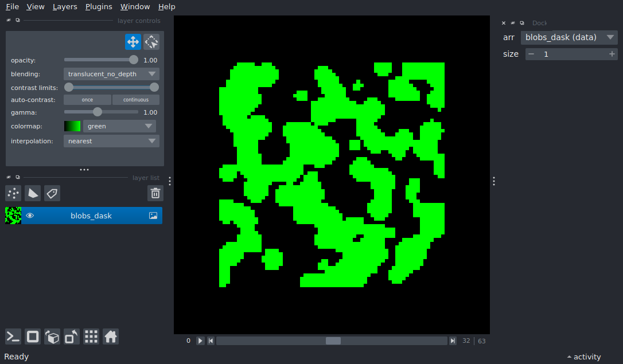Hide the dock widget with eye-slash icon

tap(512, 23)
